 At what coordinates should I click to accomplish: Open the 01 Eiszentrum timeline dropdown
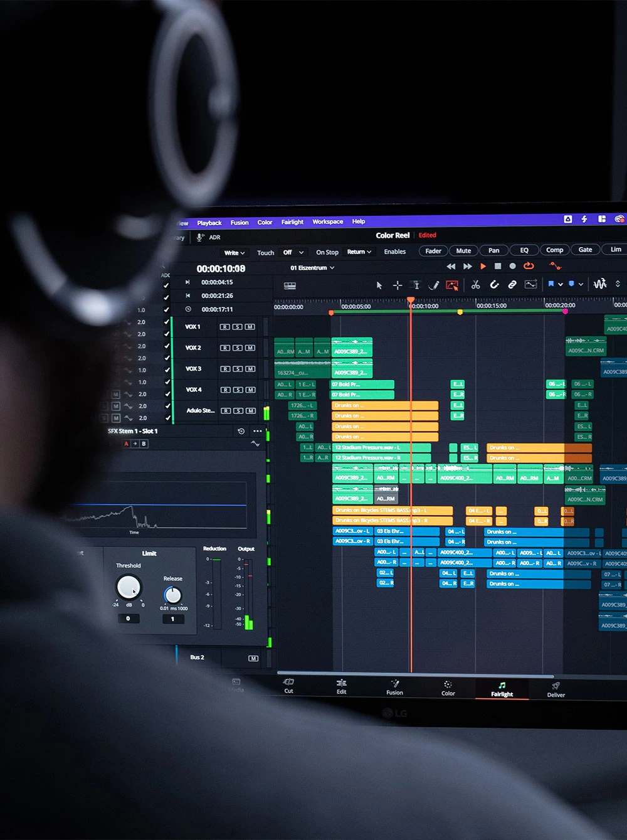pos(312,268)
